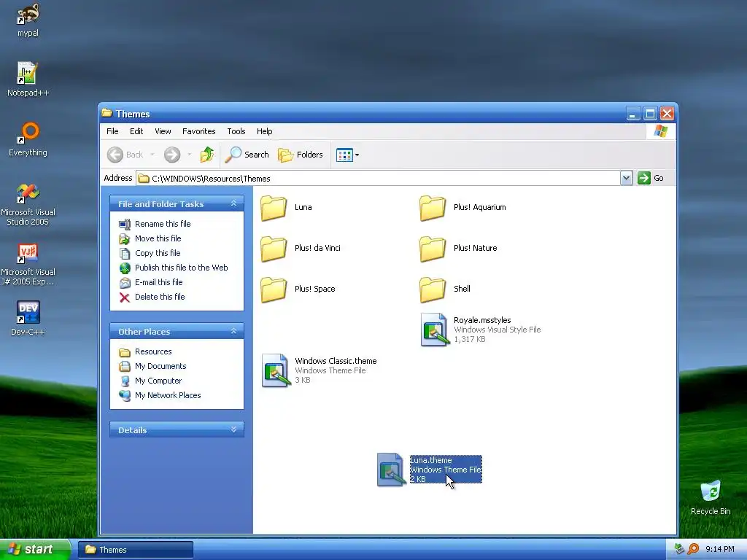Image resolution: width=747 pixels, height=560 pixels.
Task: Click the taskbar clock showing 9:14 PM
Action: tap(720, 550)
